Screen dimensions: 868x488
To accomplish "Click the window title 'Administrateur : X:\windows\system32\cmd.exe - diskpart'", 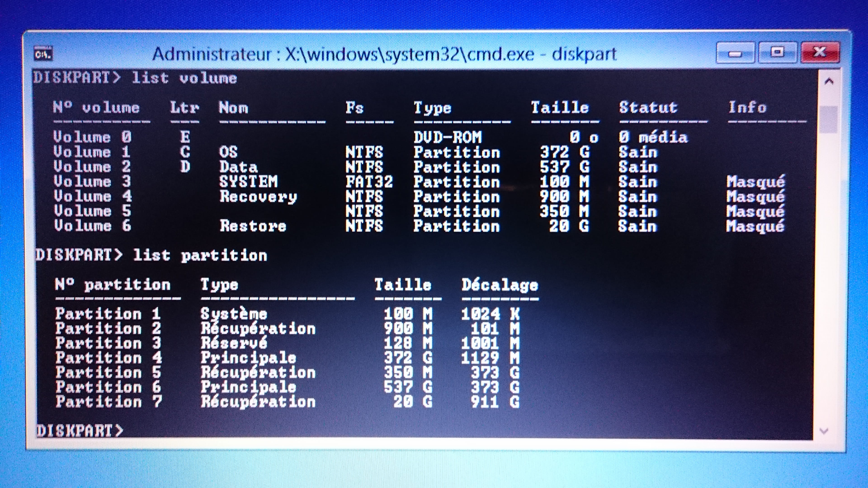I will 384,54.
